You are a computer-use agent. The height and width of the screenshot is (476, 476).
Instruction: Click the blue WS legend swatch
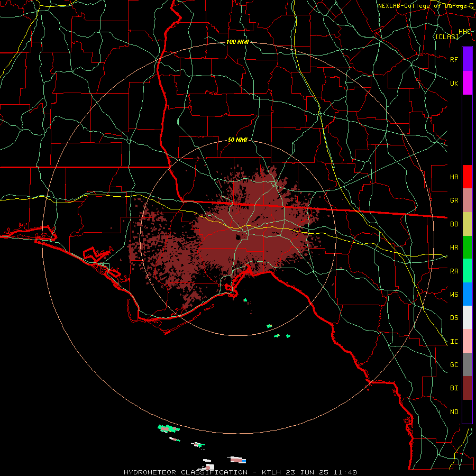point(467,294)
